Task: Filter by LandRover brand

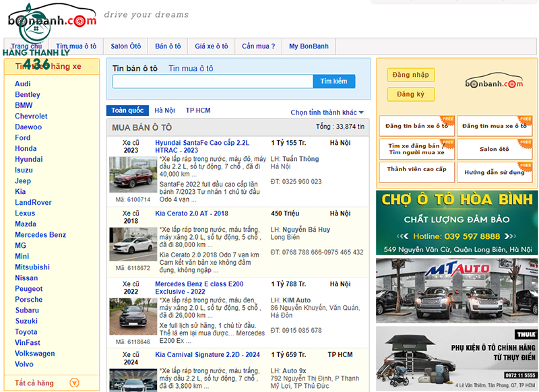Action: pos(33,202)
